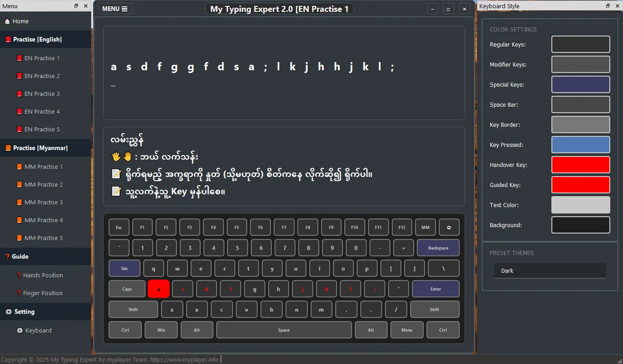Viewport: 623px width, 364px height.
Task: Pick Modifier Keys color swatch
Action: tap(581, 64)
